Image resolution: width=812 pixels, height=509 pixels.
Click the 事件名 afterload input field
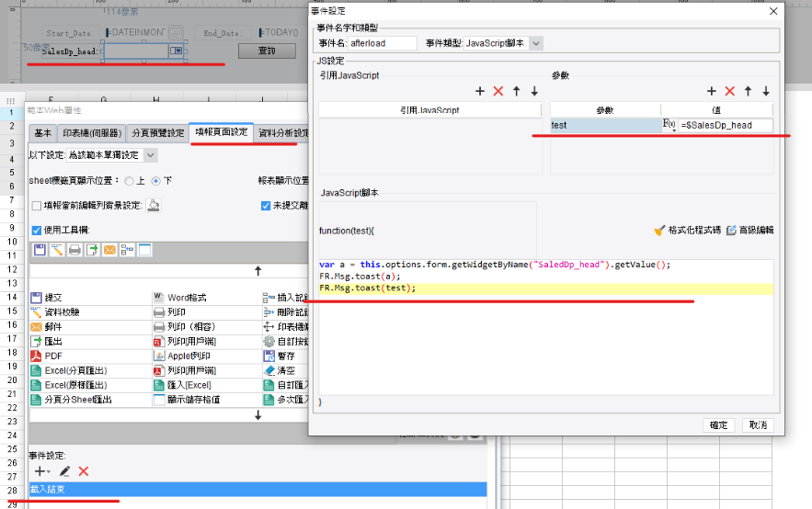pyautogui.click(x=383, y=43)
